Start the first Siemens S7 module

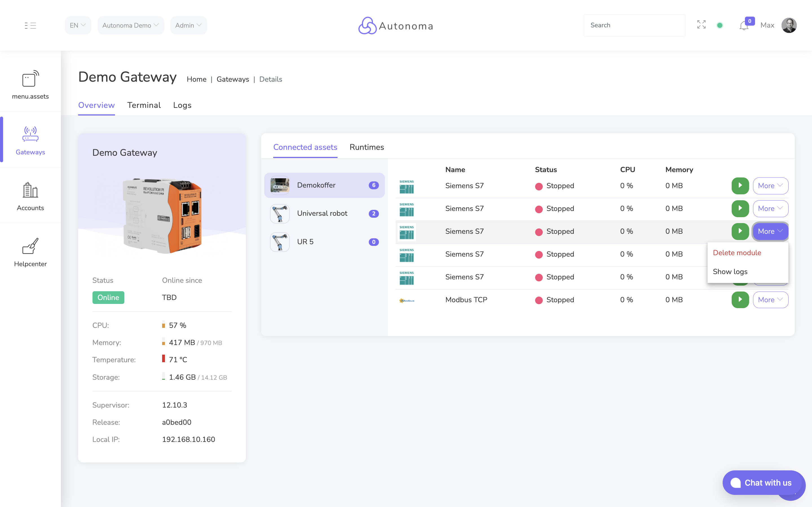(x=740, y=186)
